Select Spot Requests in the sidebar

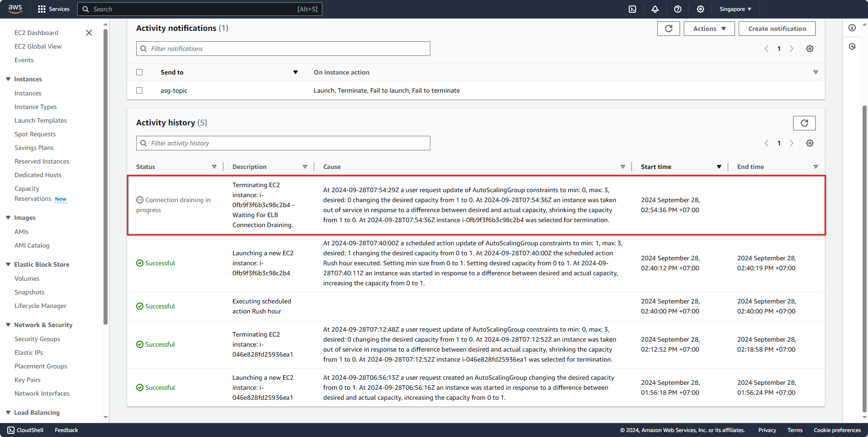(x=35, y=134)
